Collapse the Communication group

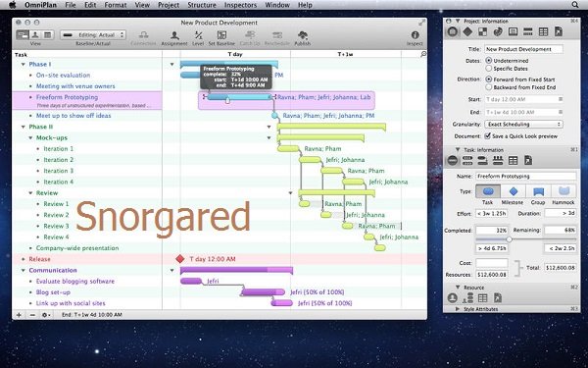tap(24, 271)
